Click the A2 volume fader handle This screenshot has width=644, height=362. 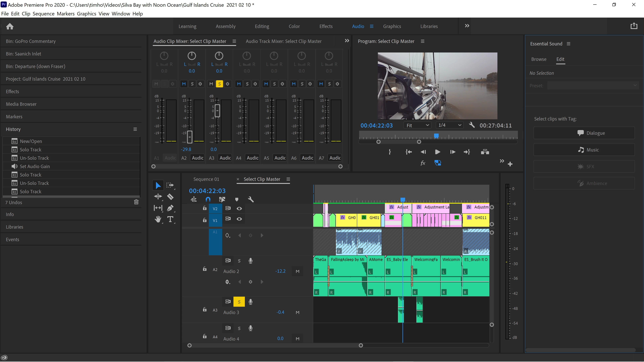point(190,137)
